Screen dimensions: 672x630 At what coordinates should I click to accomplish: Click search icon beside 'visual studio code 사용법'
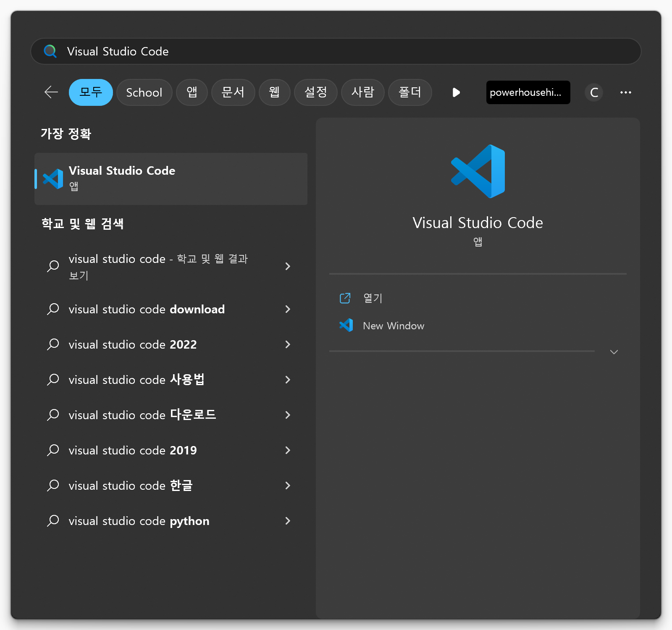[x=53, y=380]
